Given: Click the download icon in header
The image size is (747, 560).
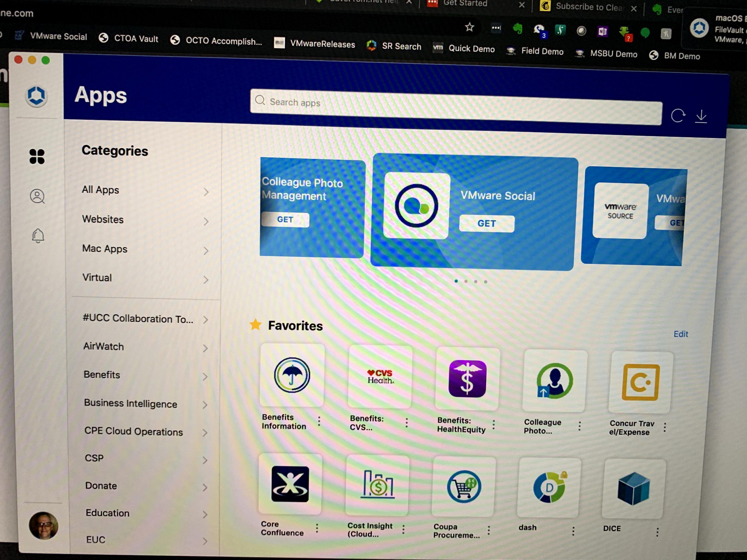Looking at the screenshot, I should pyautogui.click(x=701, y=116).
